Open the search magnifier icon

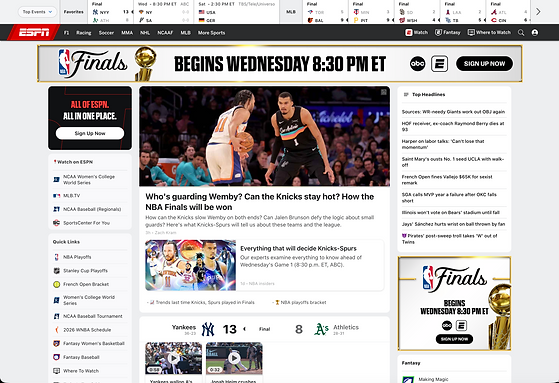[521, 32]
